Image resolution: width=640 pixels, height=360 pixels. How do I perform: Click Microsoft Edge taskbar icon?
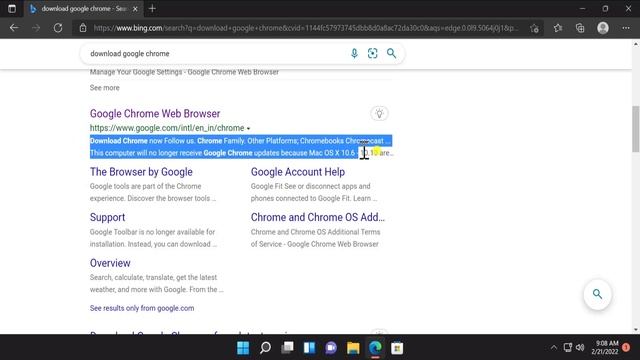[x=375, y=348]
